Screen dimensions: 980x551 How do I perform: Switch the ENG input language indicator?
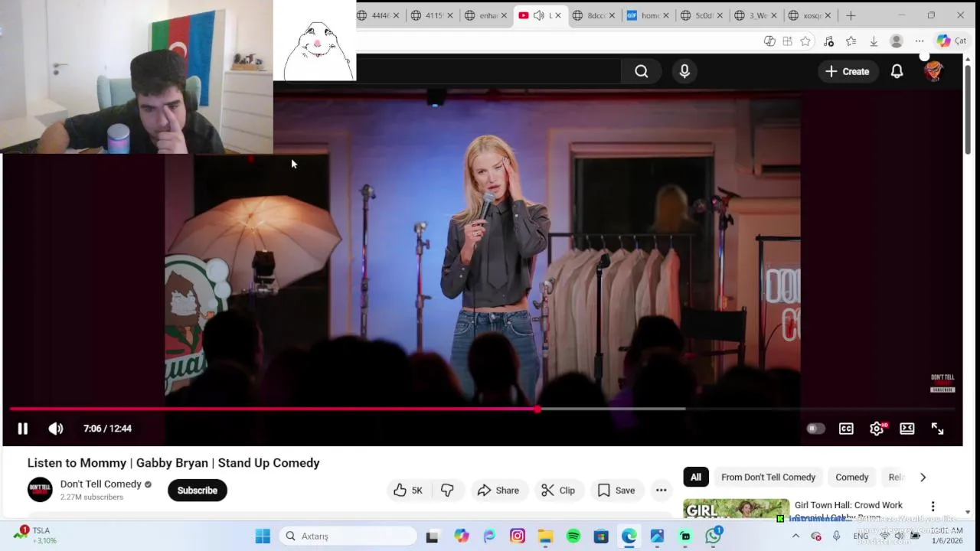coord(861,536)
